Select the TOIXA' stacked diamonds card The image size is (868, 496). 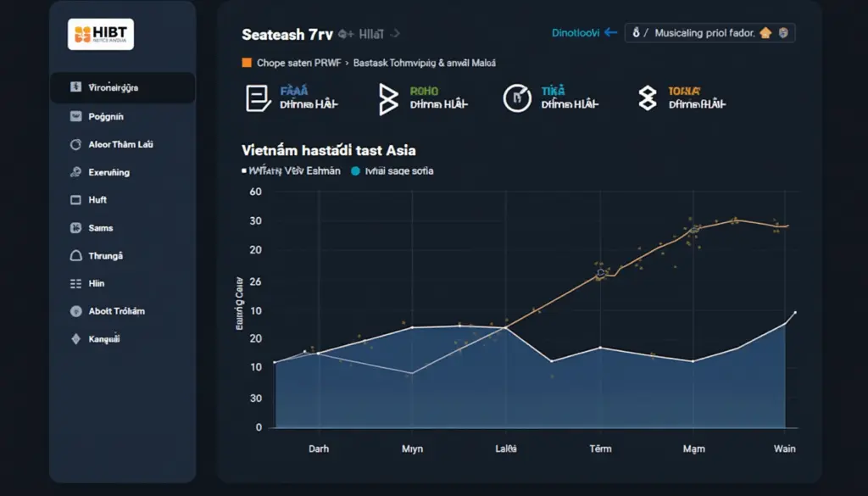pos(682,98)
